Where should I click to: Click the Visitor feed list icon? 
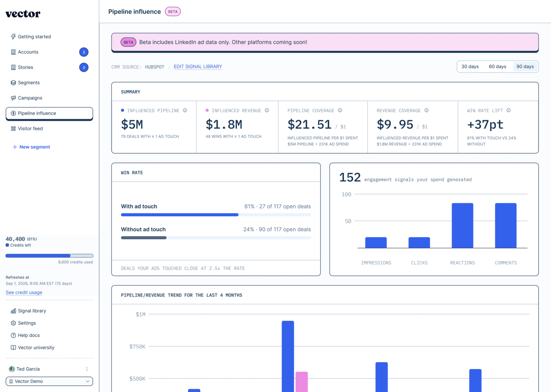13,129
